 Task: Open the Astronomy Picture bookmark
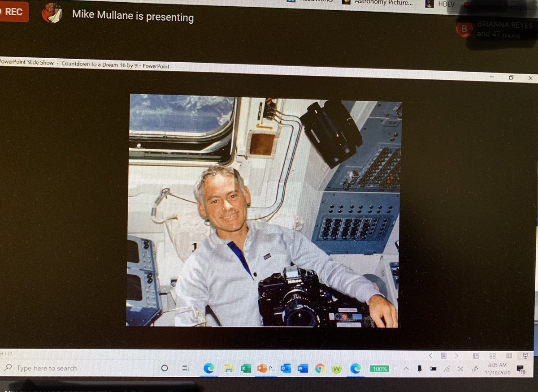[x=377, y=2]
